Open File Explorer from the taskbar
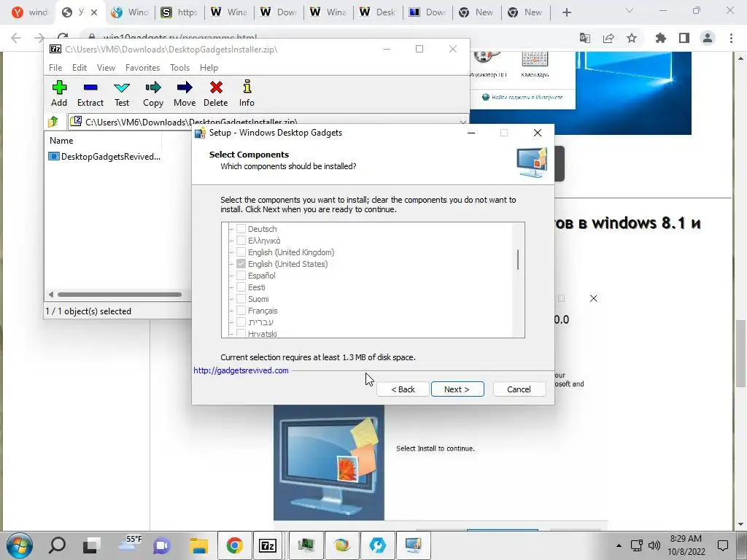The image size is (747, 560). pos(198,545)
